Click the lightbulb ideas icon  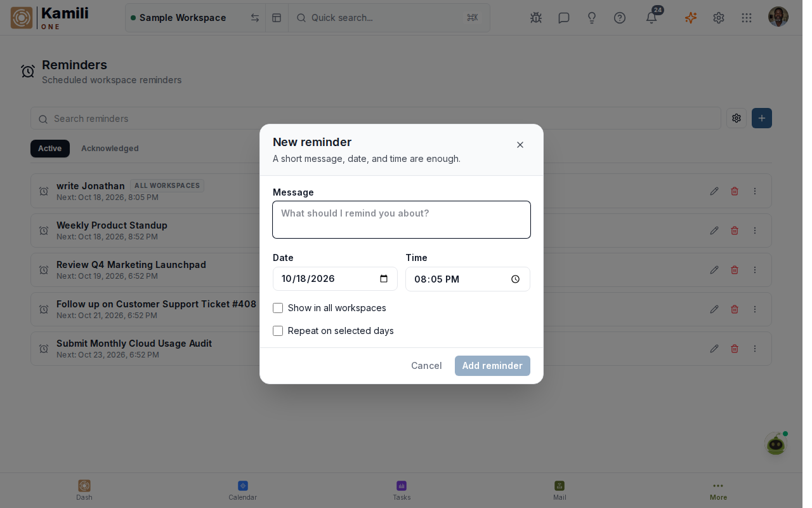pos(592,18)
